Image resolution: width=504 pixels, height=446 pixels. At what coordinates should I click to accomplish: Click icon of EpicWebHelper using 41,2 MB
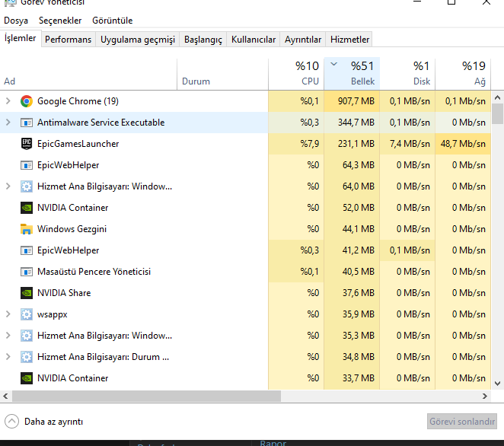click(27, 250)
